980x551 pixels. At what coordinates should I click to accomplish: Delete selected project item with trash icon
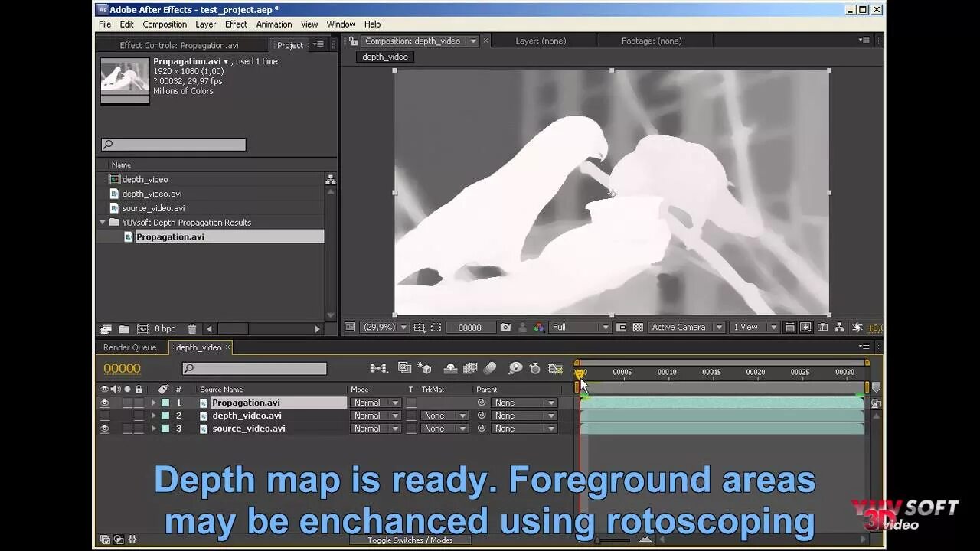[192, 328]
